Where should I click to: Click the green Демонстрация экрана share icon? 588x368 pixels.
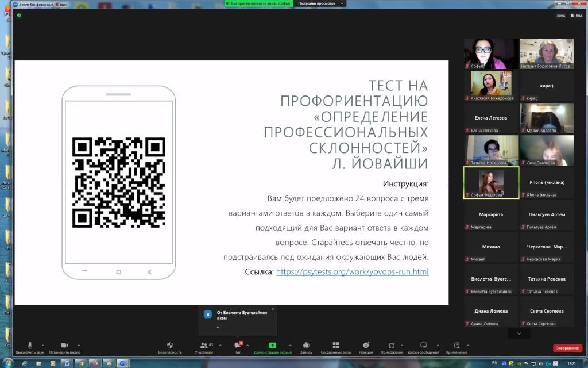(272, 345)
